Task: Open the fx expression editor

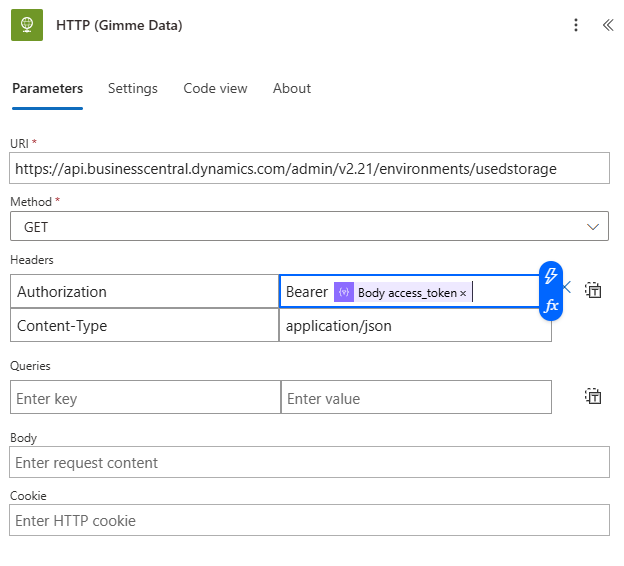Action: click(550, 306)
